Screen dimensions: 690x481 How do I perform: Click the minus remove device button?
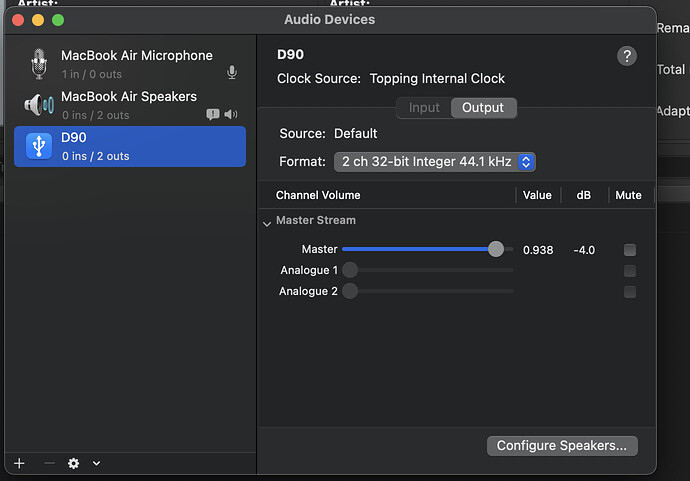pyautogui.click(x=49, y=463)
